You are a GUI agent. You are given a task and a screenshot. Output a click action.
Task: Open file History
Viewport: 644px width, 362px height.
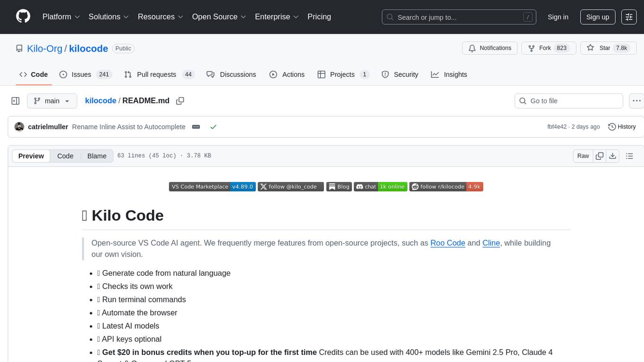click(622, 127)
